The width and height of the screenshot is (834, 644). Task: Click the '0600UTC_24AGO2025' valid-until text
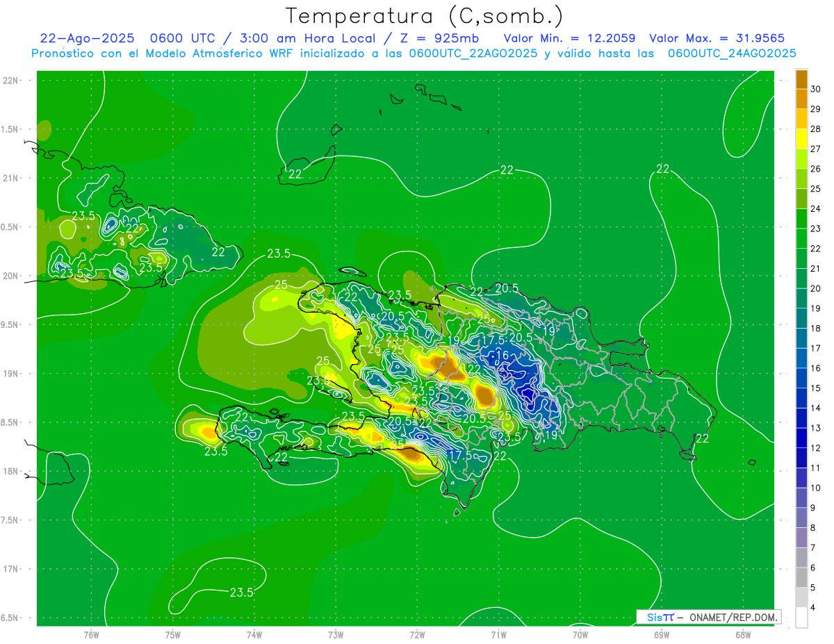pyautogui.click(x=732, y=53)
